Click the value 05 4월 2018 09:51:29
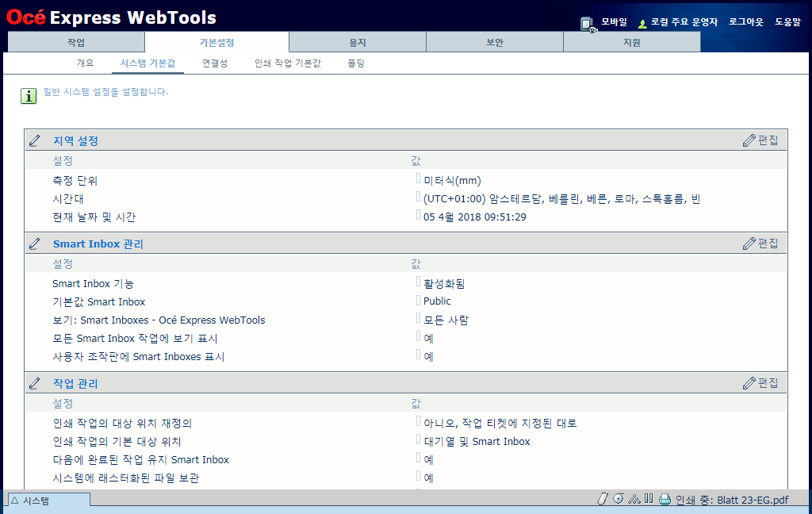 [475, 217]
